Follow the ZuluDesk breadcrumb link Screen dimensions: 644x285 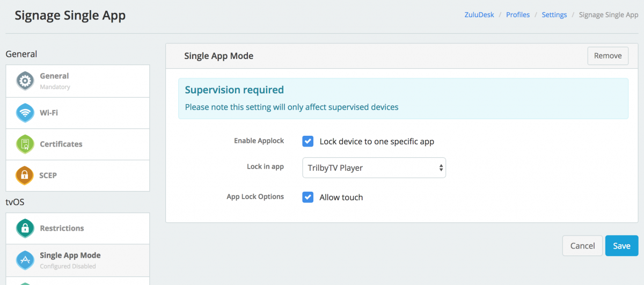(x=479, y=15)
